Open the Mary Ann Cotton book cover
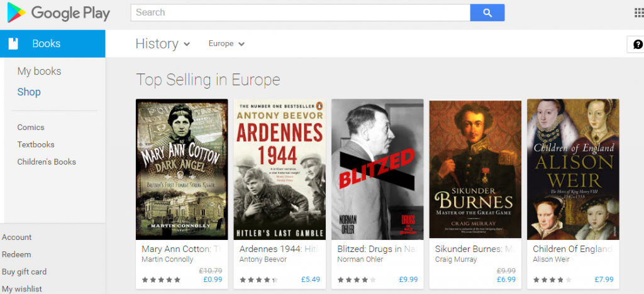 coord(182,170)
